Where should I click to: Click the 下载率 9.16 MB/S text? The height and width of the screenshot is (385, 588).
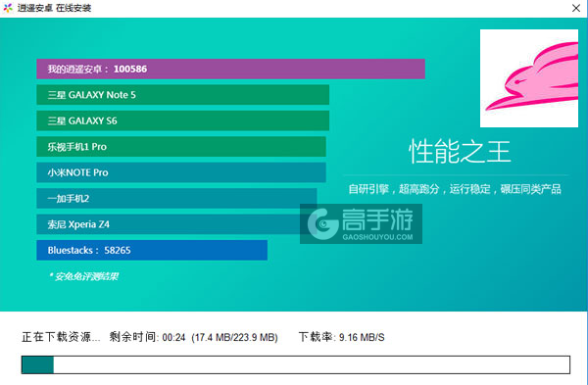click(342, 337)
